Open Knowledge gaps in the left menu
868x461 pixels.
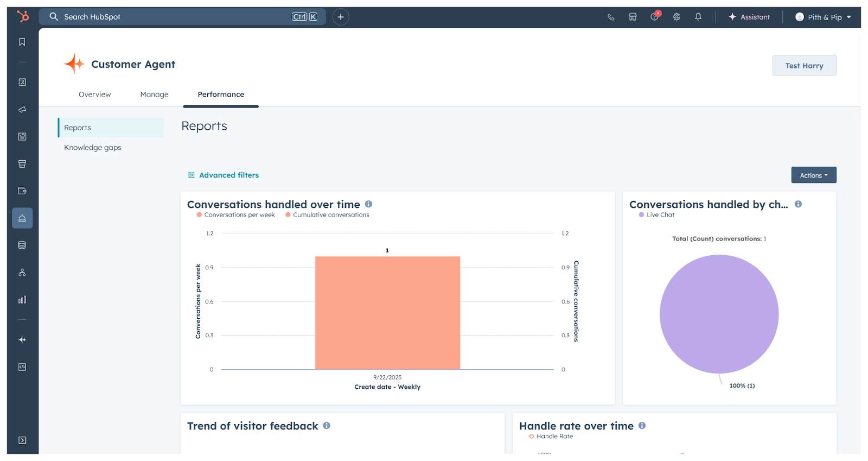click(x=93, y=148)
